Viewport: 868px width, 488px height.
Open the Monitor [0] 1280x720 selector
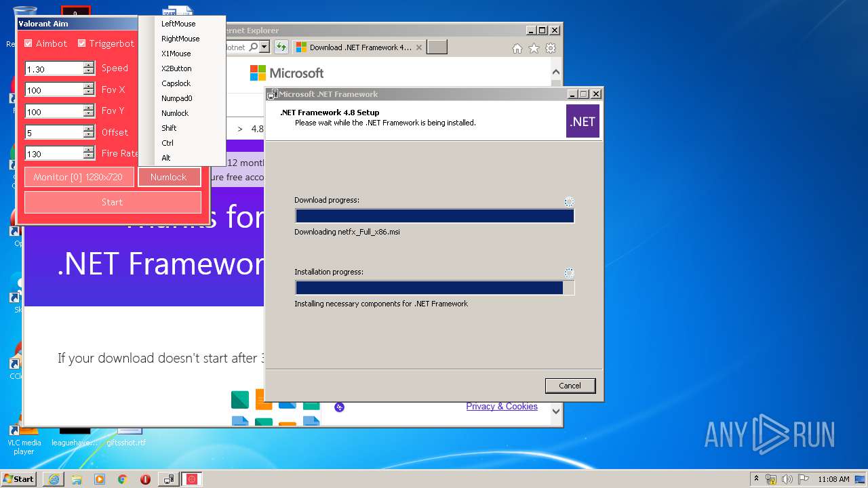pos(79,177)
